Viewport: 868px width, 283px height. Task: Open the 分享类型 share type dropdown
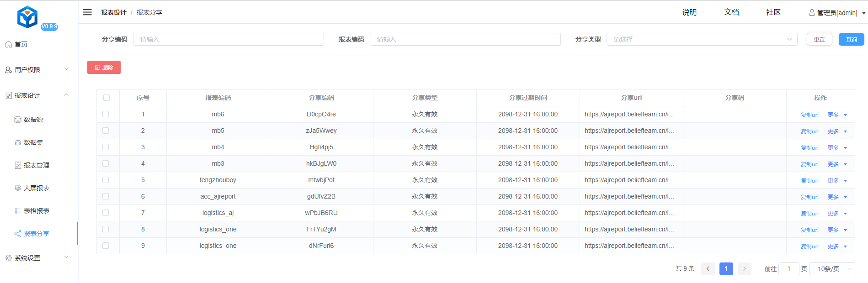[701, 39]
